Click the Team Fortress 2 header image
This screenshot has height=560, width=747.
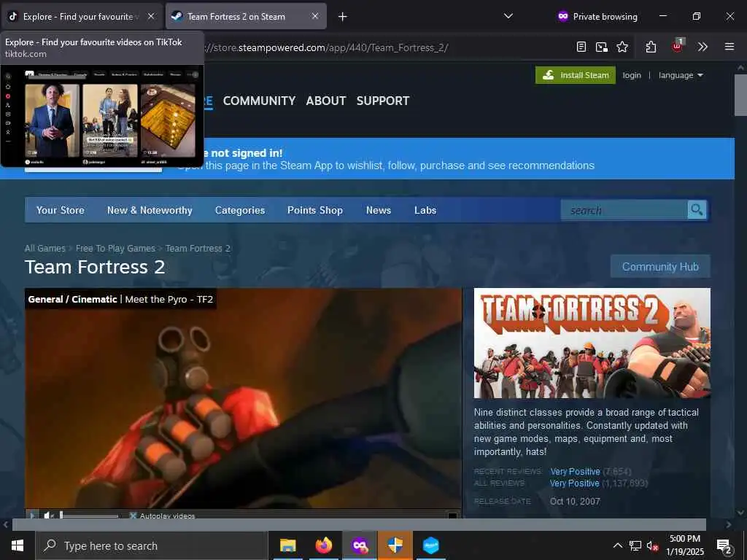click(592, 343)
